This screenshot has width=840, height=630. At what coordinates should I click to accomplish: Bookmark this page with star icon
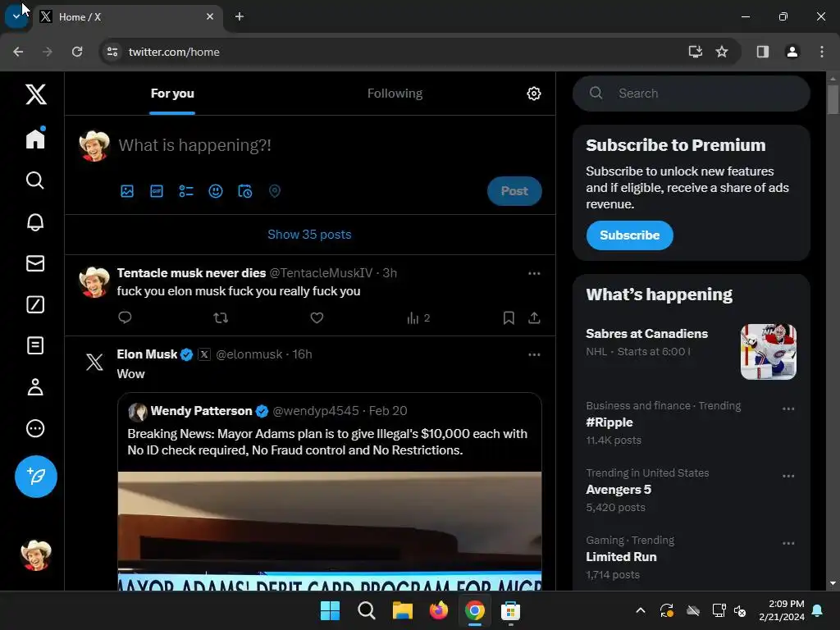click(722, 52)
